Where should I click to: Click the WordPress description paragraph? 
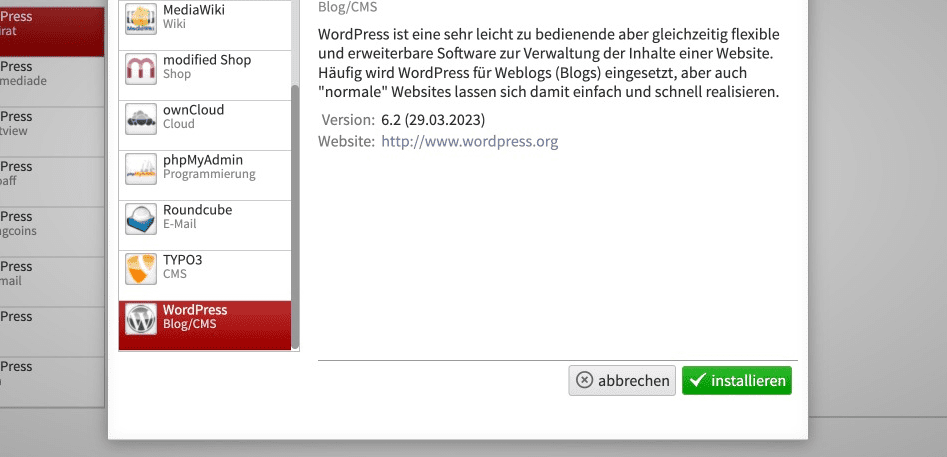click(x=549, y=63)
